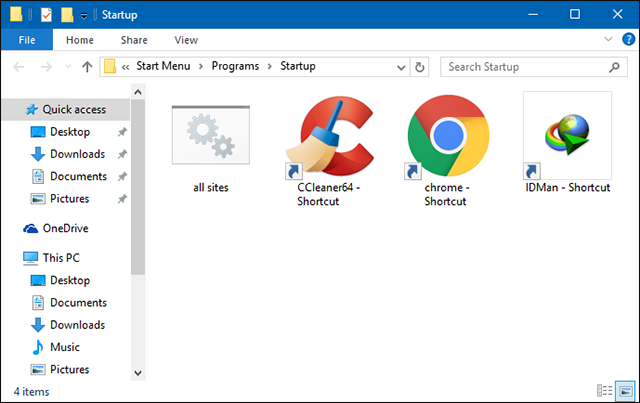Click the "4 items" status text
This screenshot has width=640, height=403.
pyautogui.click(x=31, y=392)
